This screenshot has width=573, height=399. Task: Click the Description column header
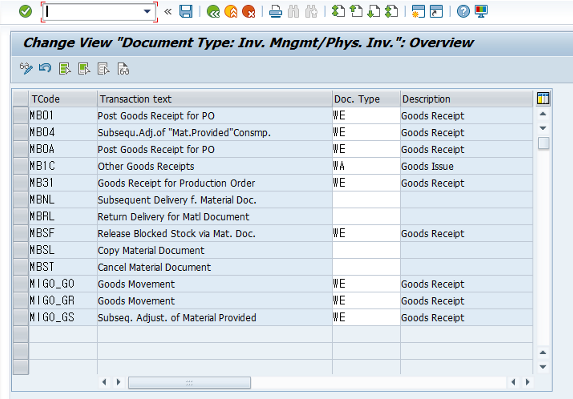(466, 99)
